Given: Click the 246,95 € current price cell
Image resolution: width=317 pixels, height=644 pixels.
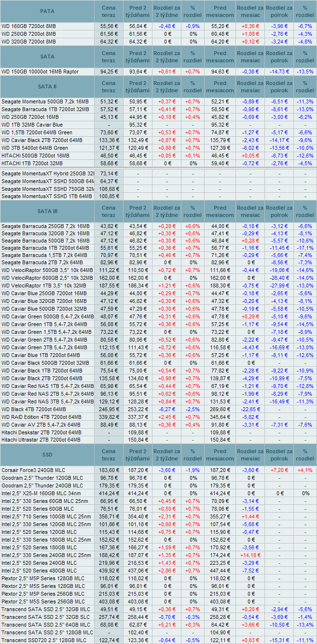Looking at the screenshot, I should (x=109, y=409).
